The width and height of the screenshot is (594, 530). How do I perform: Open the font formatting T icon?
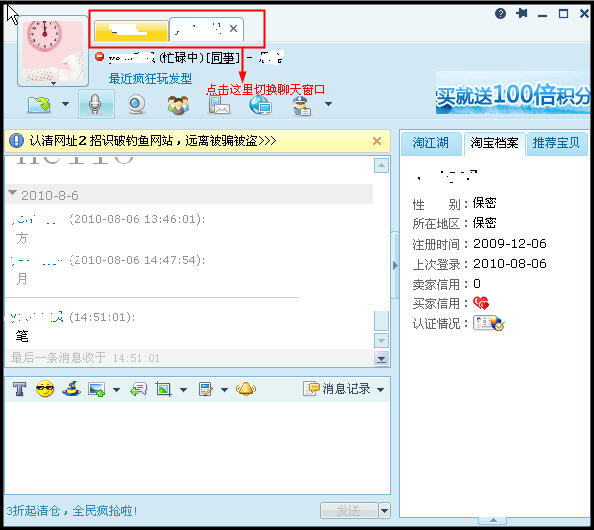[x=19, y=389]
